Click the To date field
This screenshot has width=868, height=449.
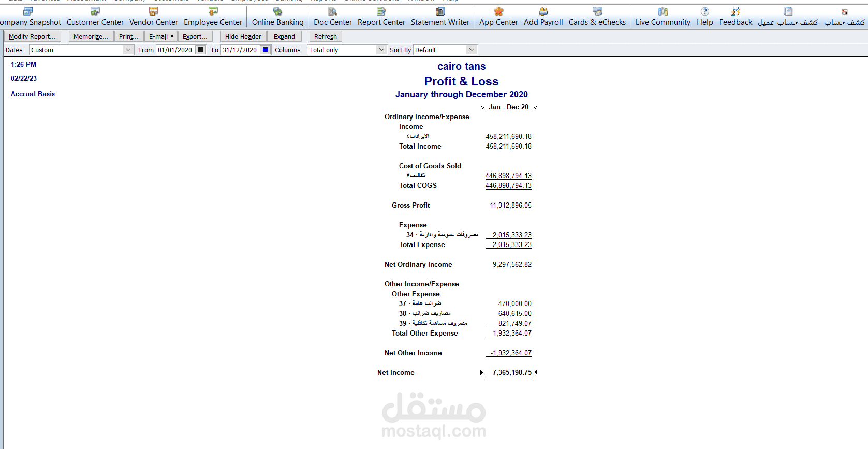tap(240, 50)
